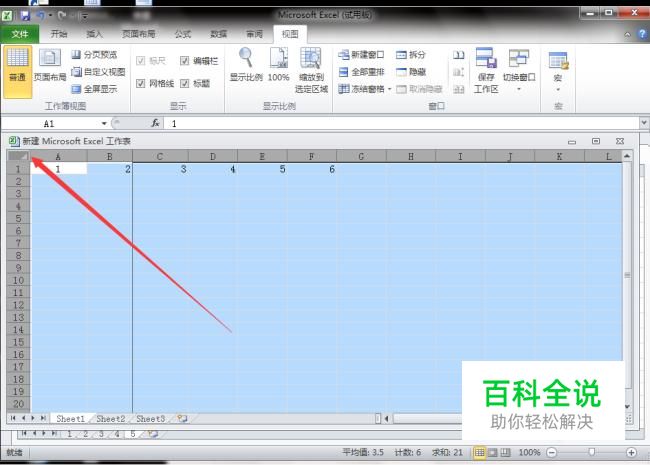Click Hide (隐藏) window button
650x465 pixels.
tap(411, 72)
